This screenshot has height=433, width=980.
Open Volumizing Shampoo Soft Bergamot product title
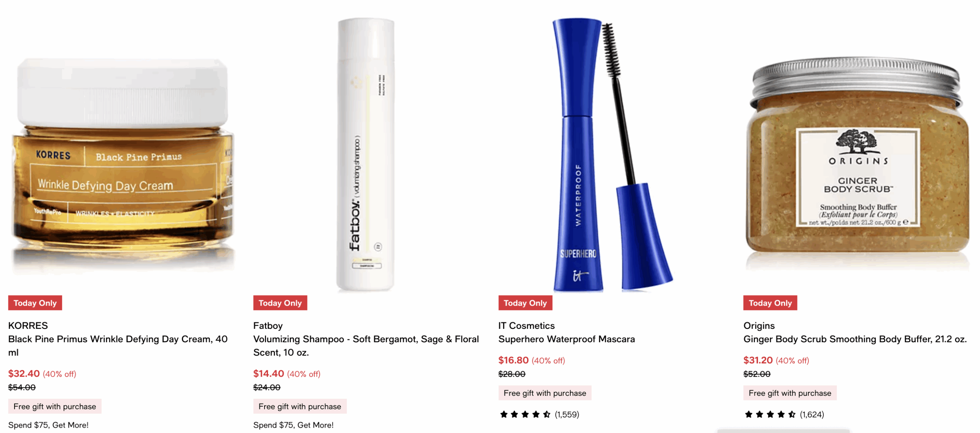(x=366, y=346)
